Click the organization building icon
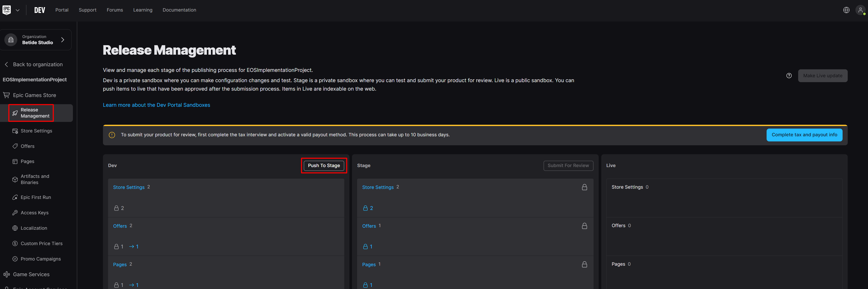Screen dimensions: 868x289 11,40
